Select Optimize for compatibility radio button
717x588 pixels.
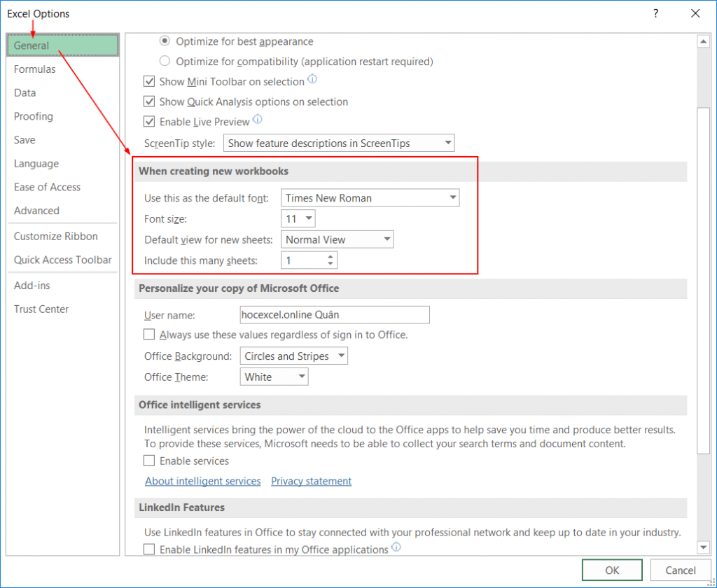pyautogui.click(x=165, y=62)
